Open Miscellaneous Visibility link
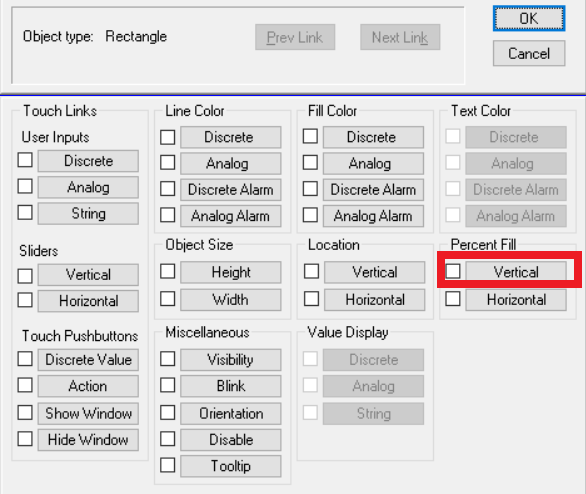 (231, 360)
